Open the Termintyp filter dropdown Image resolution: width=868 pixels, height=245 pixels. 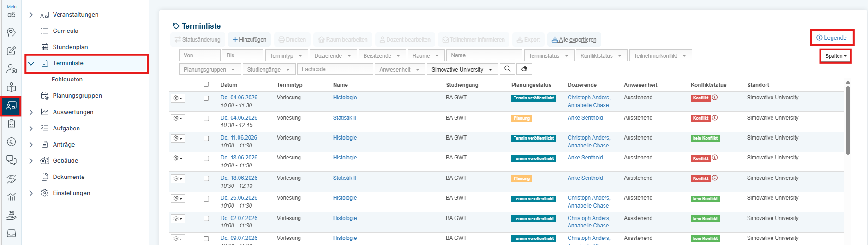point(286,55)
